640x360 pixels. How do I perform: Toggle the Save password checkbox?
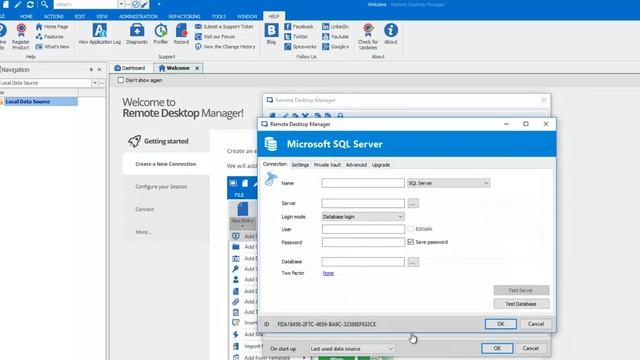click(411, 242)
